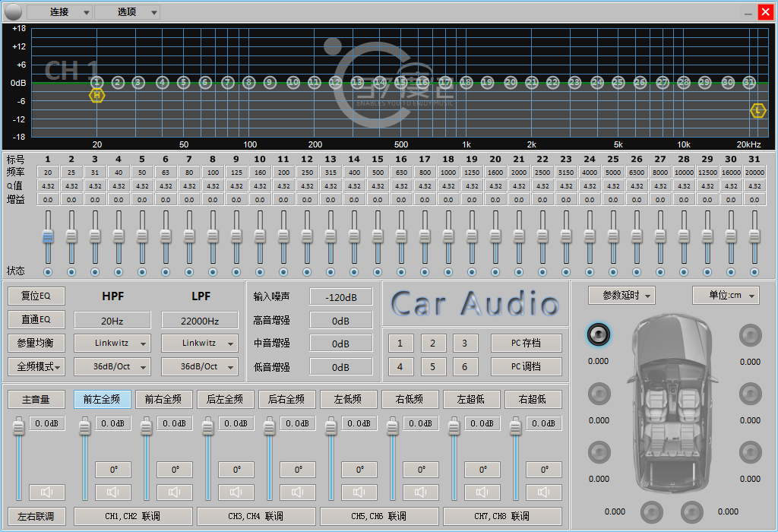This screenshot has width=778, height=532.
Task: Expand LPF filter type Linkwitz dropdown
Action: [x=200, y=343]
